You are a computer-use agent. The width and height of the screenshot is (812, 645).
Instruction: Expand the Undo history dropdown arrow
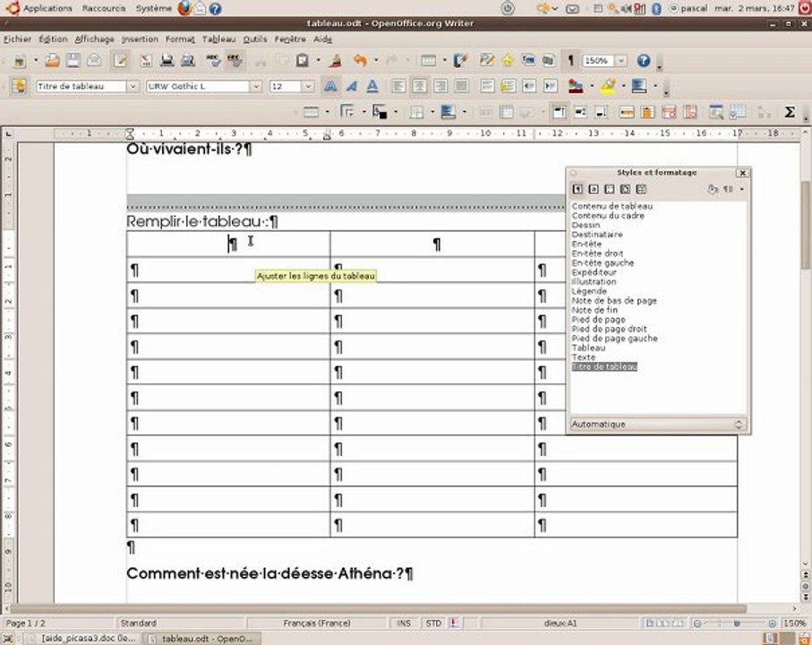(x=376, y=61)
